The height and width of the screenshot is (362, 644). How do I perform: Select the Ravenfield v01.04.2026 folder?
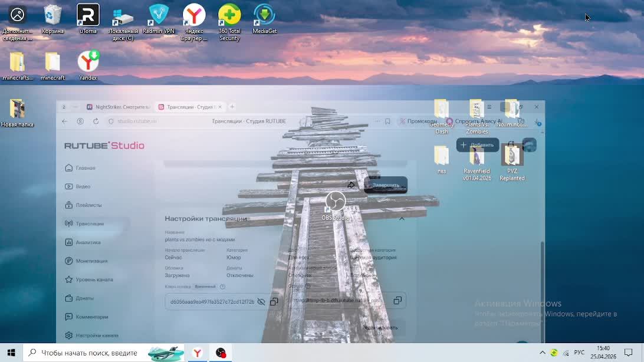477,163
